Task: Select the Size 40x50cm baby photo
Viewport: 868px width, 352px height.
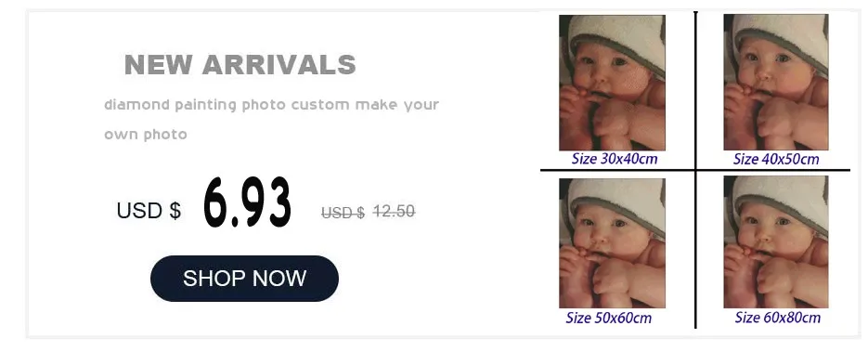Action: tap(776, 83)
